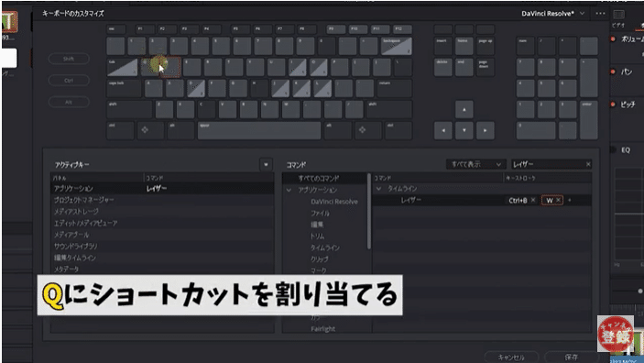The width and height of the screenshot is (644, 363).
Task: Click the down arrow key
Action: [464, 130]
